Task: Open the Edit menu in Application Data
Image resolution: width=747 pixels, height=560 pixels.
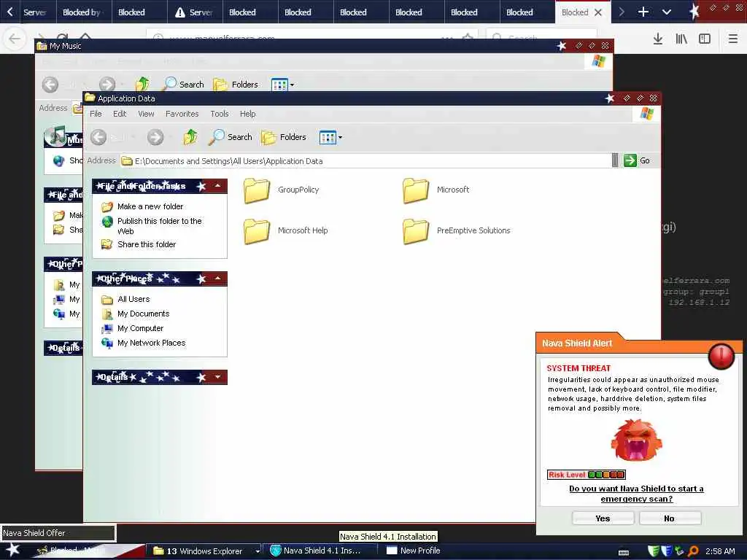Action: tap(120, 114)
